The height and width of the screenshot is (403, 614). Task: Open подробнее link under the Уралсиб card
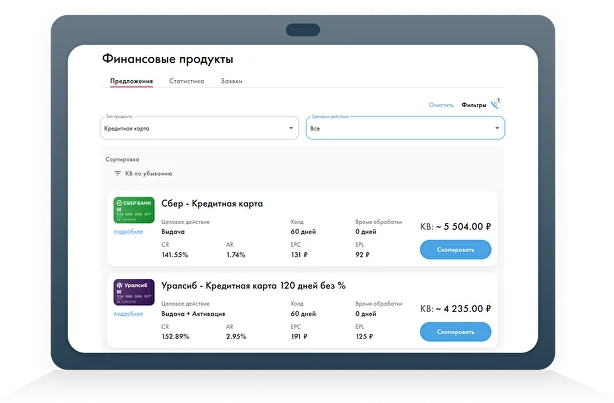pos(128,314)
